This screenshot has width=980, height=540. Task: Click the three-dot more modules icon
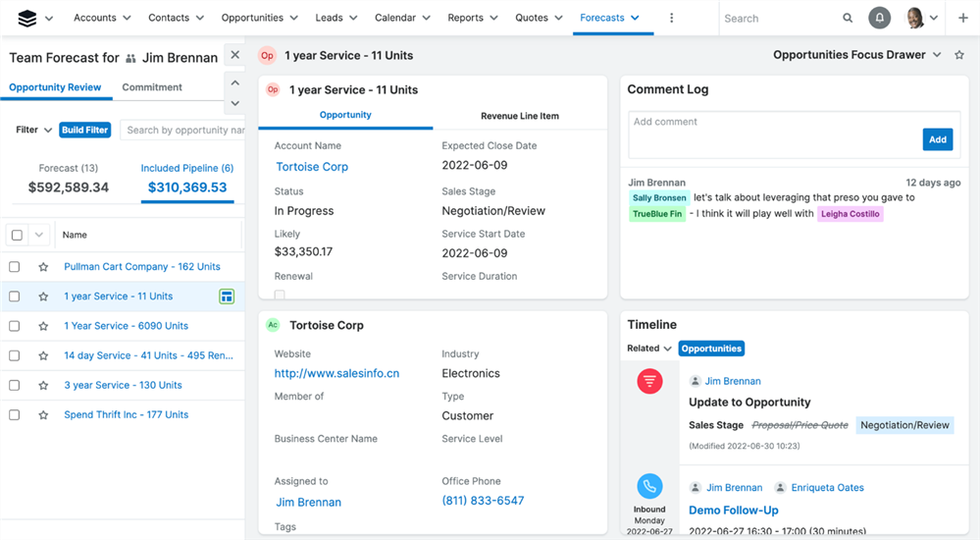tap(671, 18)
